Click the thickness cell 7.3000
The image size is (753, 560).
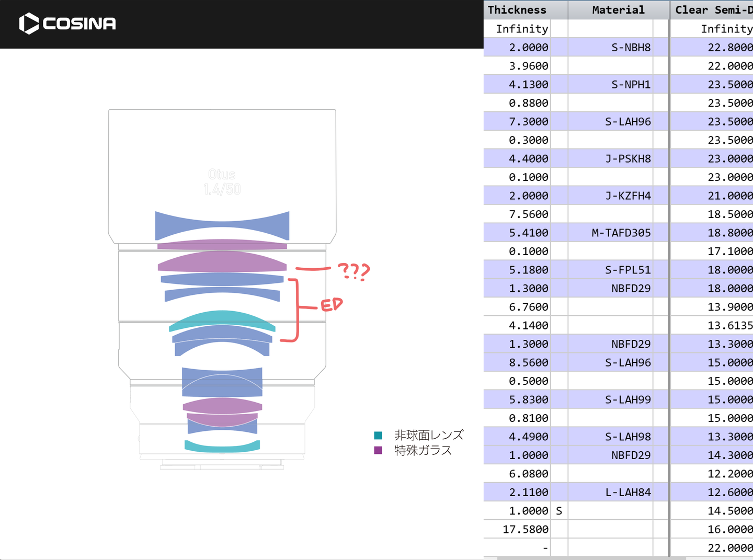(x=517, y=122)
